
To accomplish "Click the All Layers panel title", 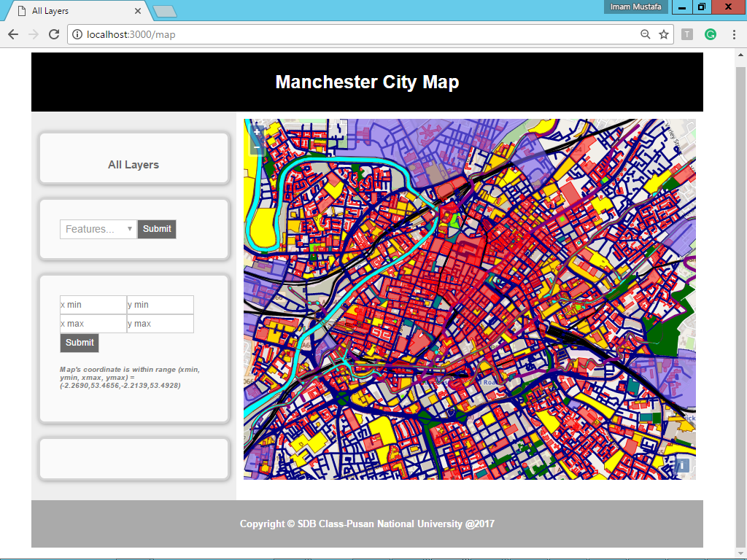I will click(x=133, y=165).
